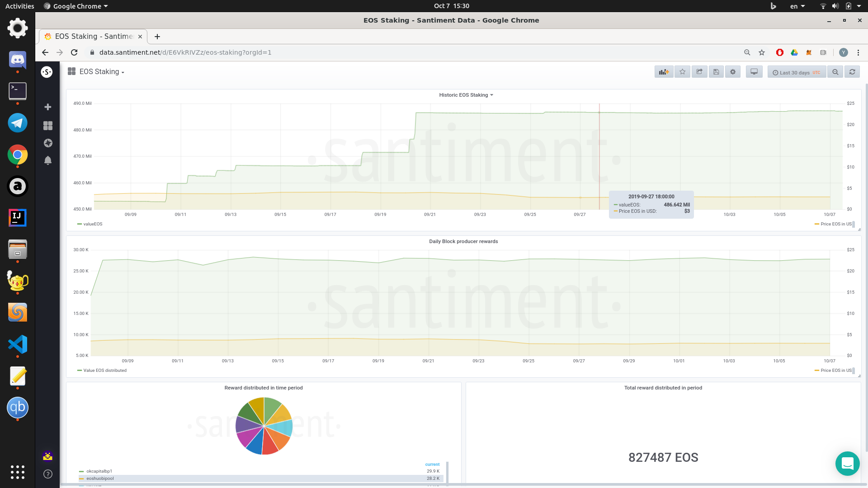Viewport: 868px width, 488px height.
Task: Open a new Chrome tab
Action: pos(157,37)
